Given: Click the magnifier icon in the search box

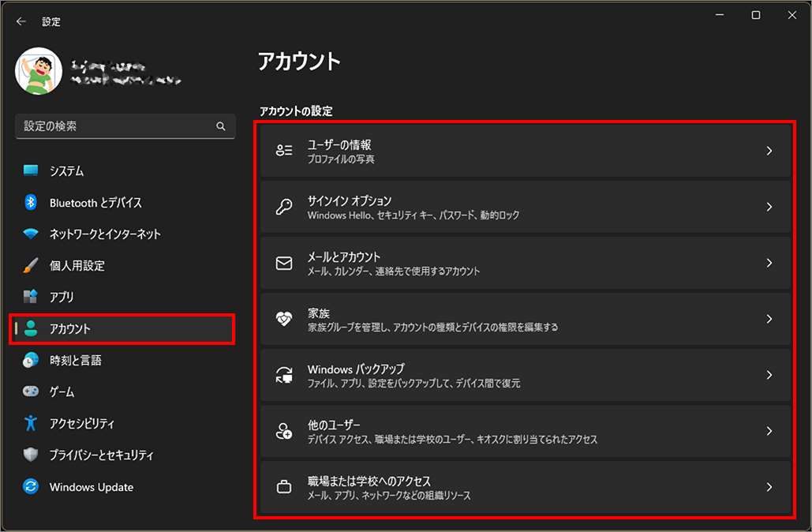Looking at the screenshot, I should [x=221, y=126].
